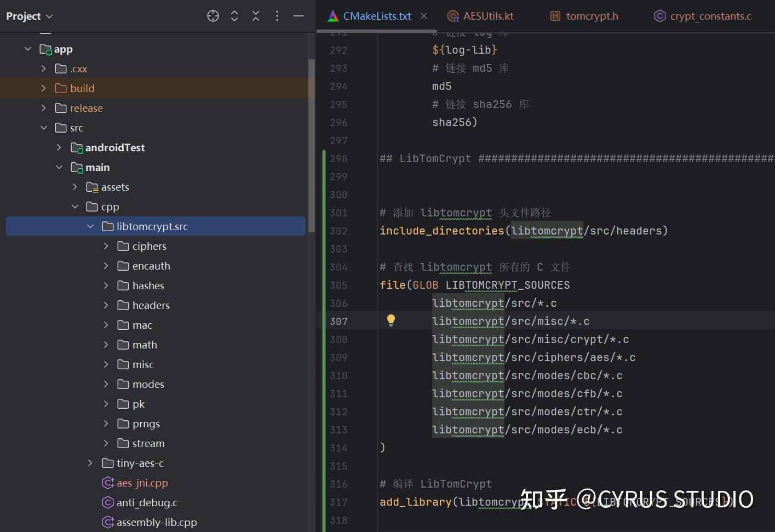Viewport: 775px width, 532px height.
Task: Click the Select Opened File crosshair icon
Action: click(213, 16)
